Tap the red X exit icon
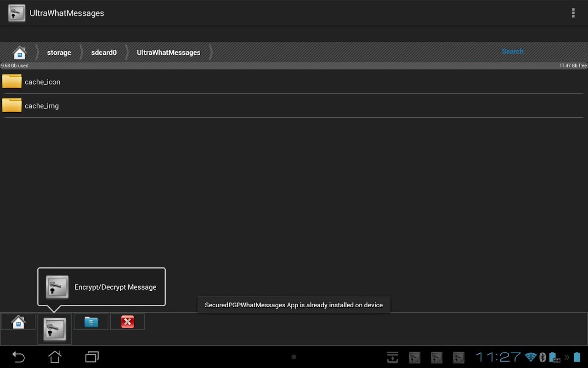Screen dimensions: 588x368 pos(127,322)
